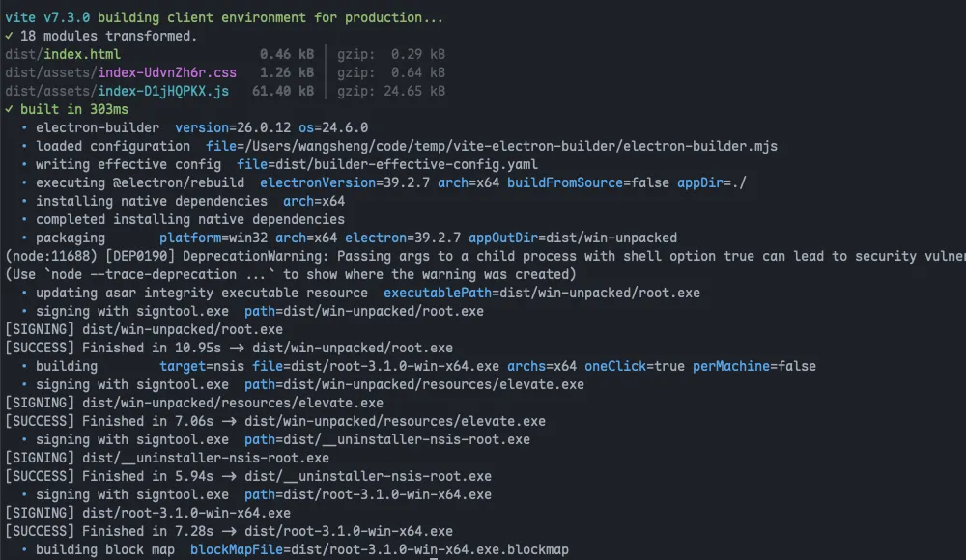Open the index-UdvnZh6r.css asset path
966x560 pixels.
pos(121,73)
